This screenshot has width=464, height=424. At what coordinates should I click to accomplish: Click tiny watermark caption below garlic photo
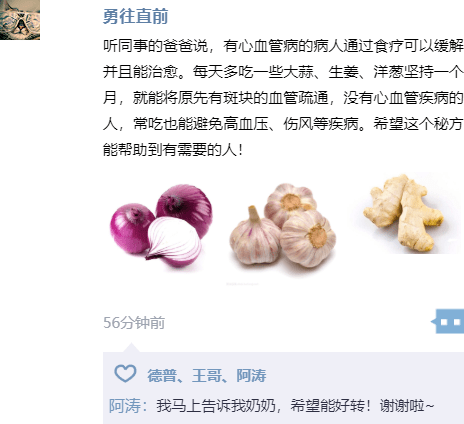pos(242,284)
